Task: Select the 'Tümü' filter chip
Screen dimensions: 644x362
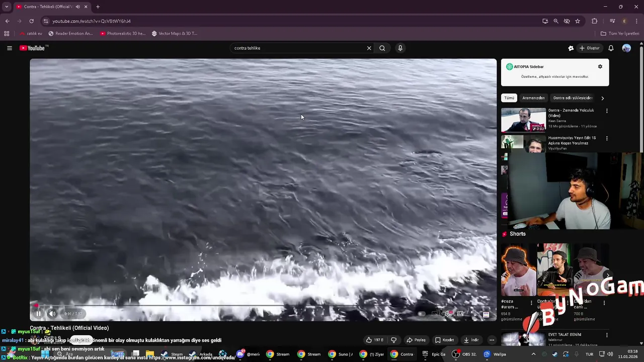Action: 510,98
